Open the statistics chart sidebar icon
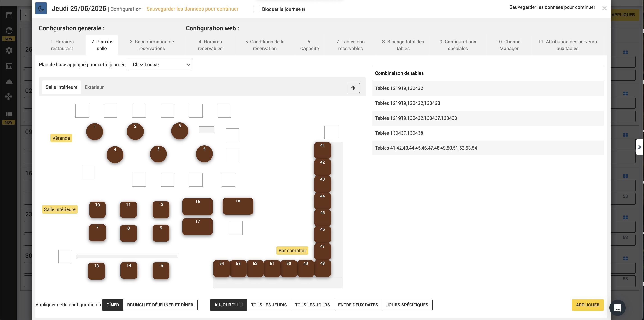 pos(9,66)
